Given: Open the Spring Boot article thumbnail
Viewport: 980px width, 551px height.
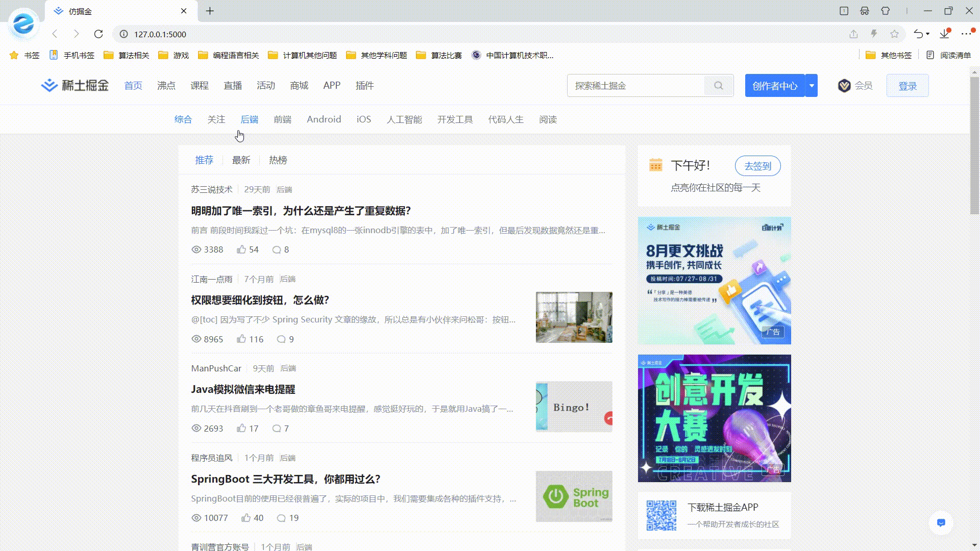Looking at the screenshot, I should point(574,496).
